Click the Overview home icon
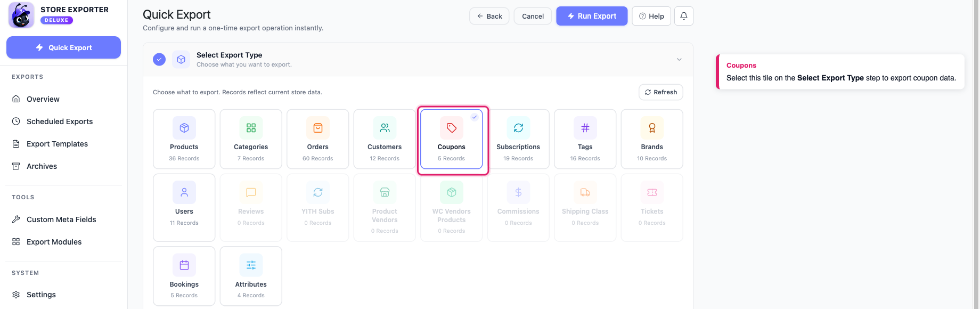 coord(16,99)
